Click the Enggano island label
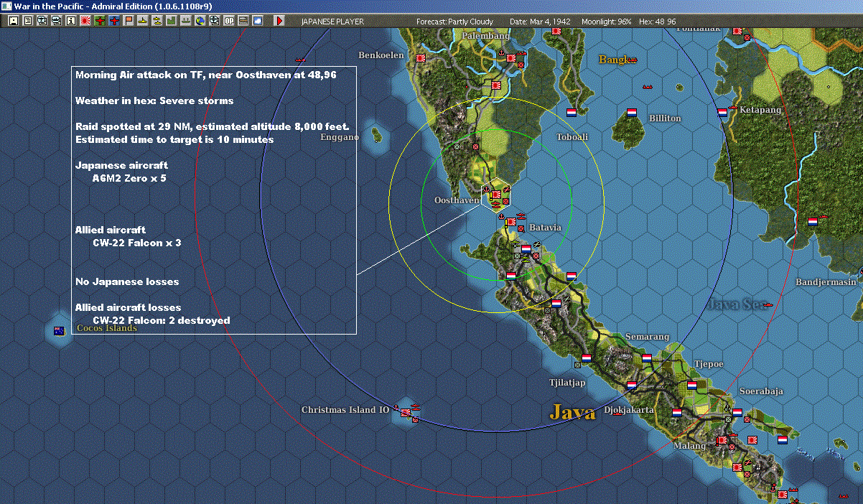This screenshot has width=863, height=504. pos(340,137)
